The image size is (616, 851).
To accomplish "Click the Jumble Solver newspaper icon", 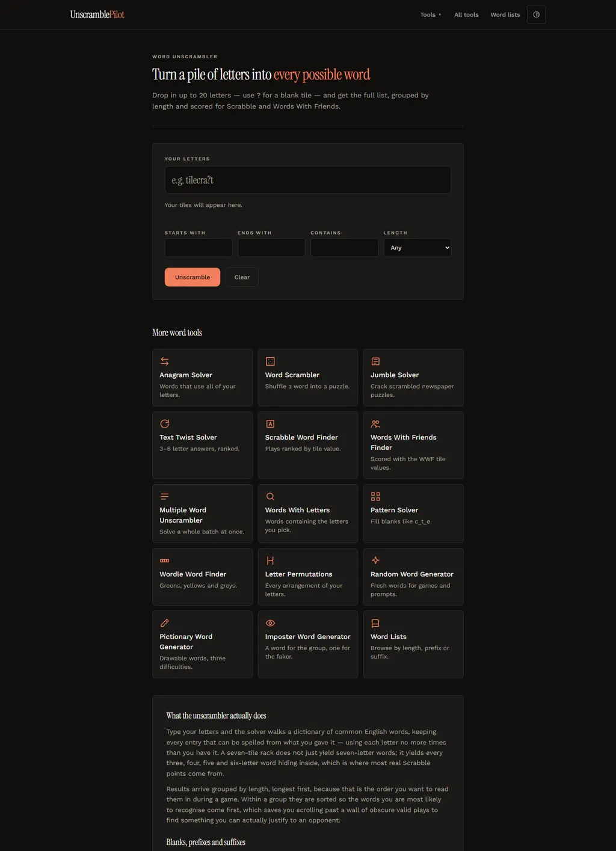I will click(x=375, y=361).
